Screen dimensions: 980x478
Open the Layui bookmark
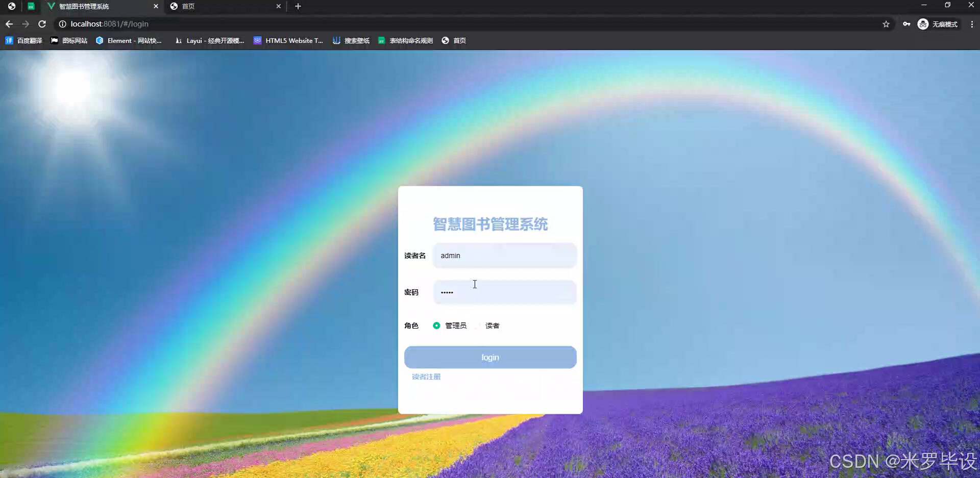(209, 40)
